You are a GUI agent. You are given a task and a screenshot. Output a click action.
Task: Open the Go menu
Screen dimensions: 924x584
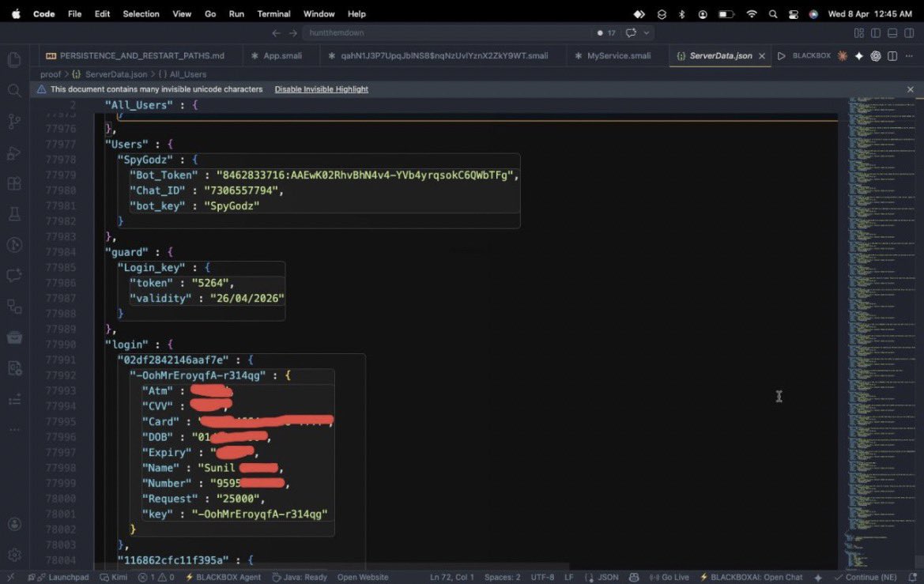210,14
